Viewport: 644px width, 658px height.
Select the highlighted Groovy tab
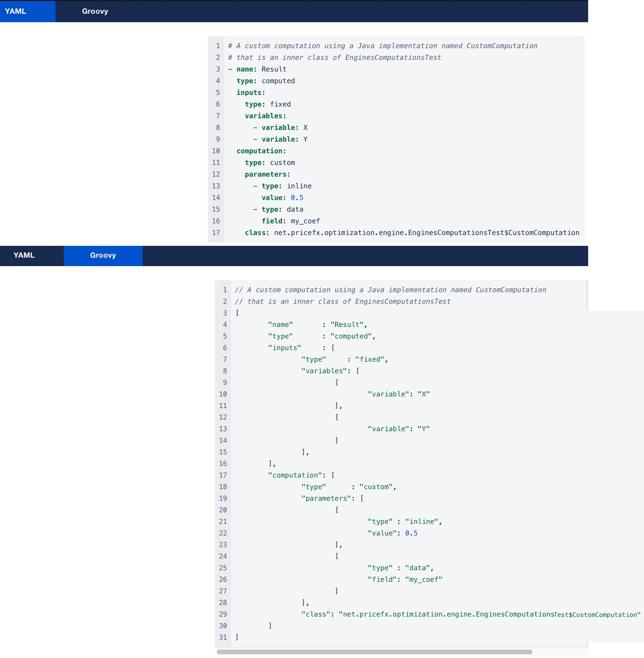(103, 255)
